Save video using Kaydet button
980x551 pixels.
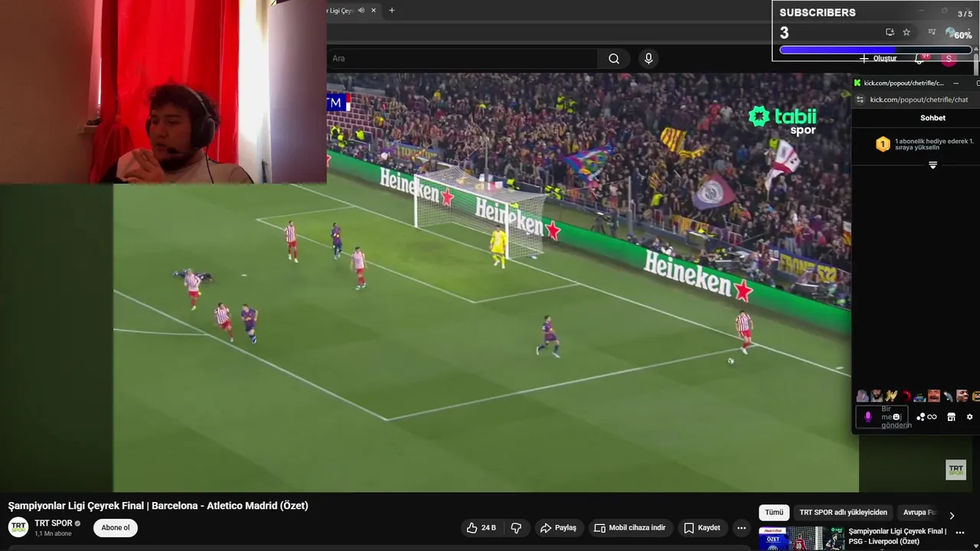tap(702, 528)
